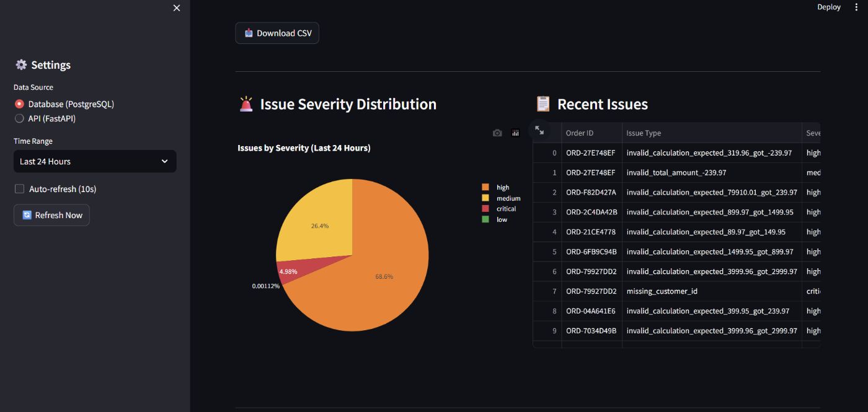The image size is (868, 412).
Task: Click the missing_customer_id cell in the table
Action: click(663, 291)
